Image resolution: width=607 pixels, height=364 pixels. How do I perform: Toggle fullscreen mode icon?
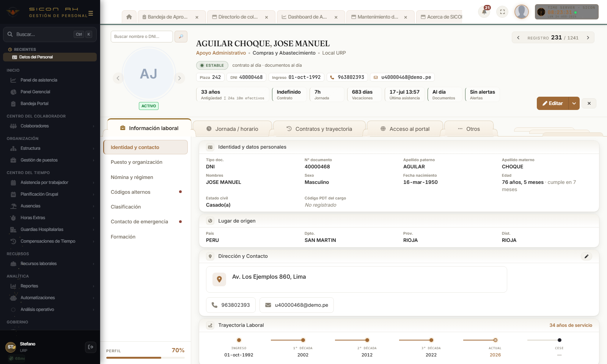tap(502, 12)
